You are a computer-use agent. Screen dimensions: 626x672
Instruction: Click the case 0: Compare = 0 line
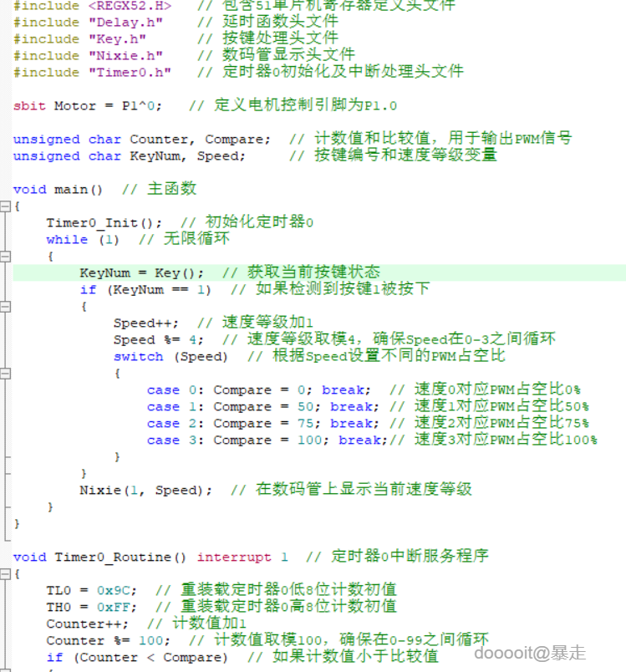pos(259,390)
